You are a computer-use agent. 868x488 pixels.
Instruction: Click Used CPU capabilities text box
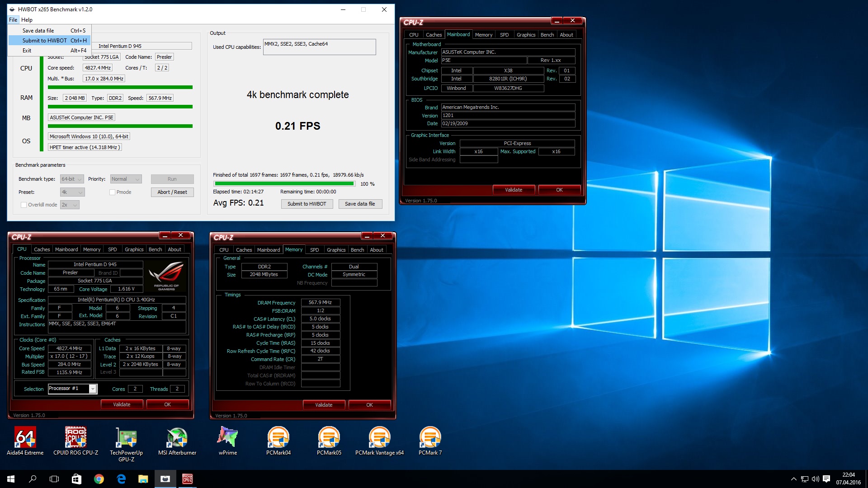tap(319, 47)
